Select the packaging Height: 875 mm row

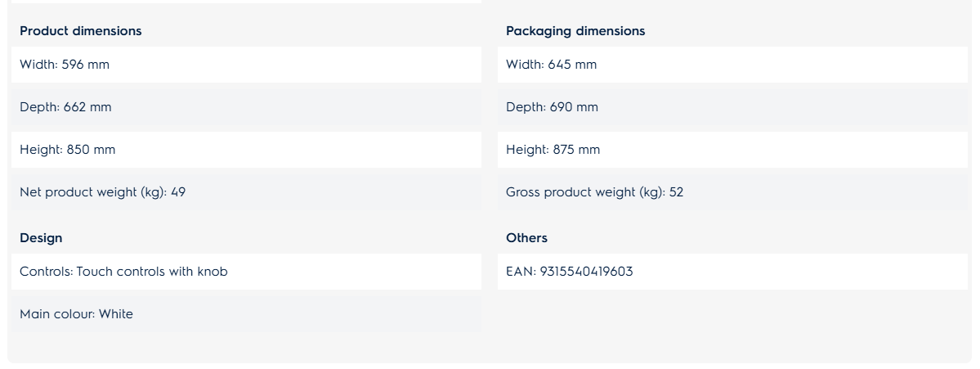pos(732,150)
